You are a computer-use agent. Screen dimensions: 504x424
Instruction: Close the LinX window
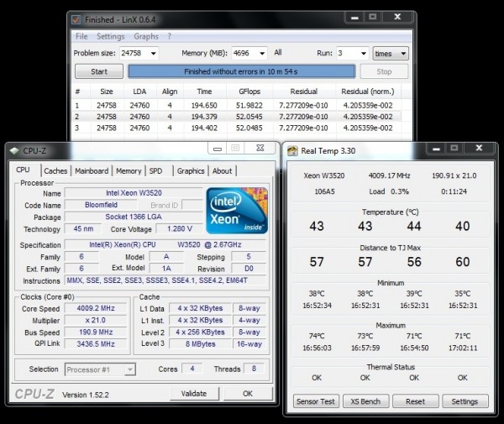tap(397, 17)
